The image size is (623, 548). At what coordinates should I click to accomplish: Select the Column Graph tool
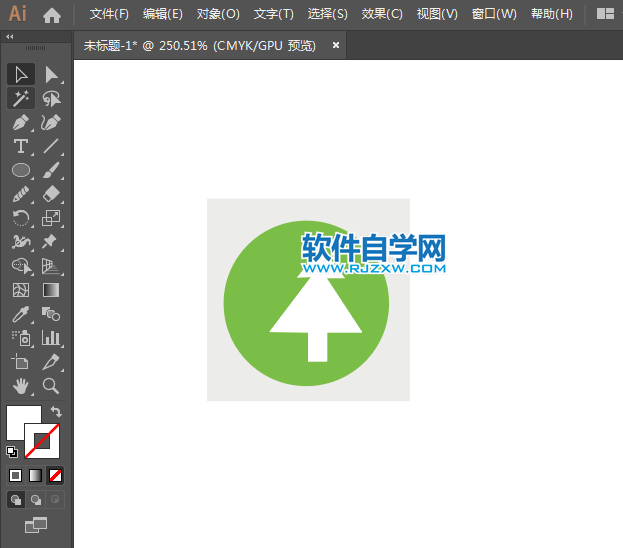[51, 338]
